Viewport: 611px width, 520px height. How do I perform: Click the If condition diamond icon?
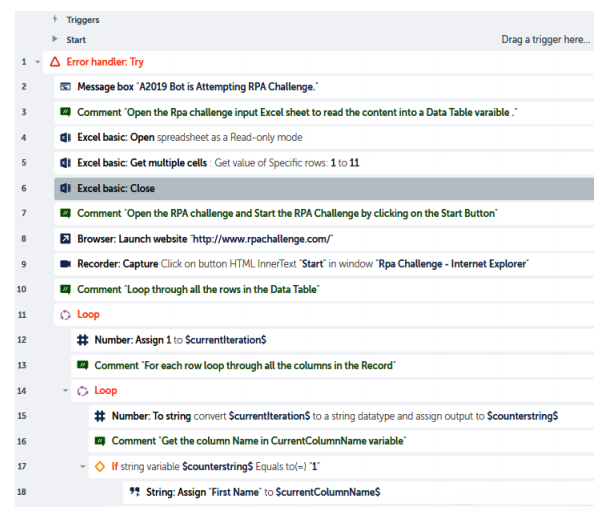[99, 466]
